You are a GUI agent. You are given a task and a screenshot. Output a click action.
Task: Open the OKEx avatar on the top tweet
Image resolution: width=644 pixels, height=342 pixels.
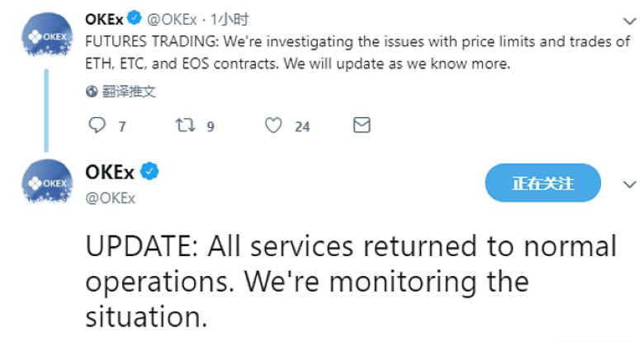(x=46, y=36)
